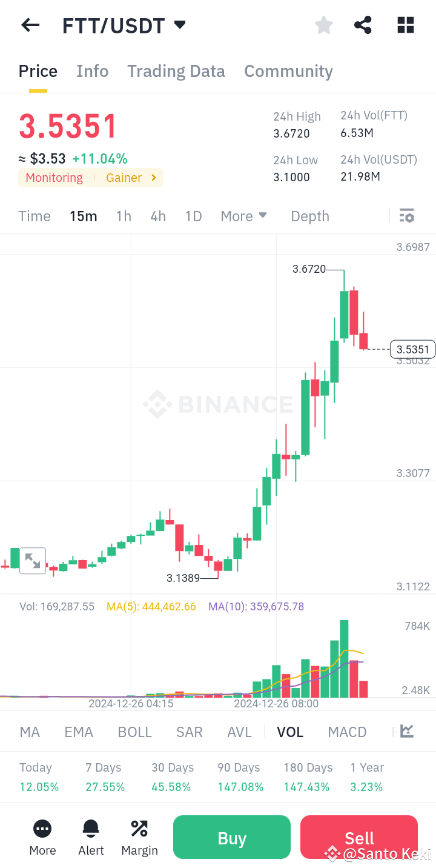This screenshot has height=868, width=436.
Task: Tap the back arrow to exit chart
Action: pos(30,25)
